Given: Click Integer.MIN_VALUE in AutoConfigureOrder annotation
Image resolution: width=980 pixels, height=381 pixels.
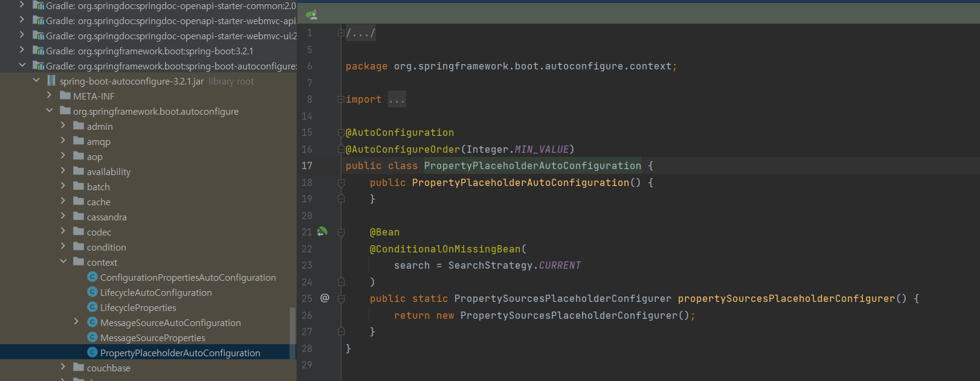Looking at the screenshot, I should (x=518, y=149).
